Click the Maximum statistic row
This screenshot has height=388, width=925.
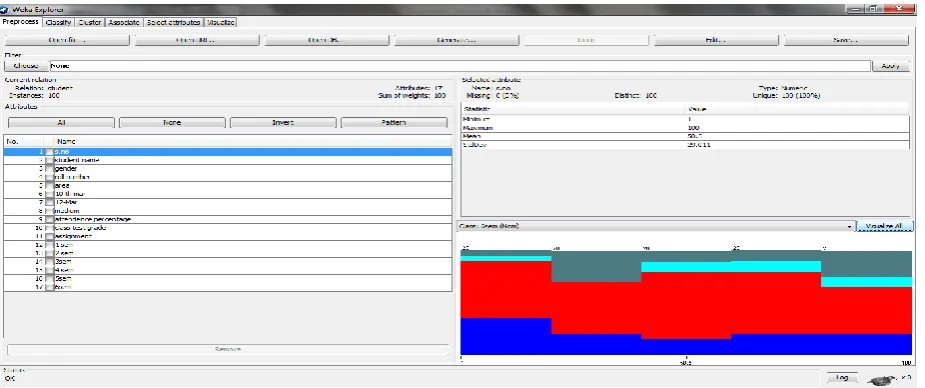point(685,128)
